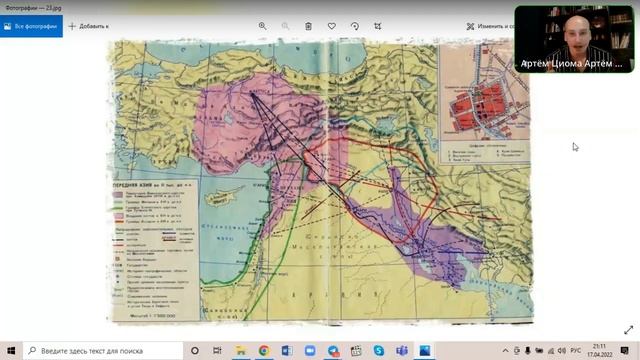Switch to Zoom app on taskbar
This screenshot has height=360, width=640.
coord(310,351)
